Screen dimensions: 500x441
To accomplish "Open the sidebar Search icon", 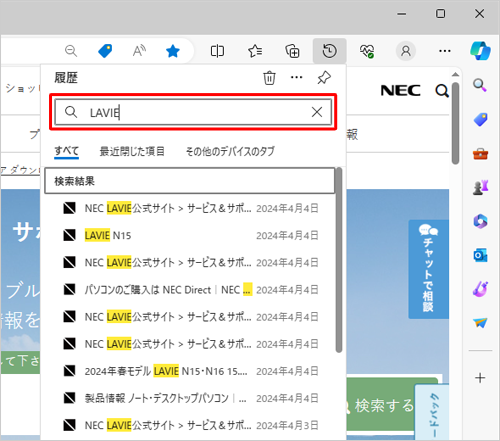I will [480, 85].
